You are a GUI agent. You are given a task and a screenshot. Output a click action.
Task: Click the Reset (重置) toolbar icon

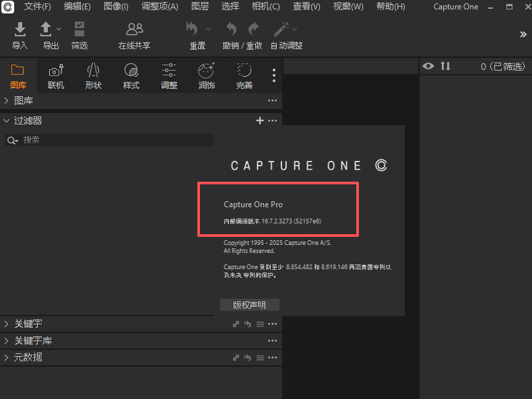point(192,29)
